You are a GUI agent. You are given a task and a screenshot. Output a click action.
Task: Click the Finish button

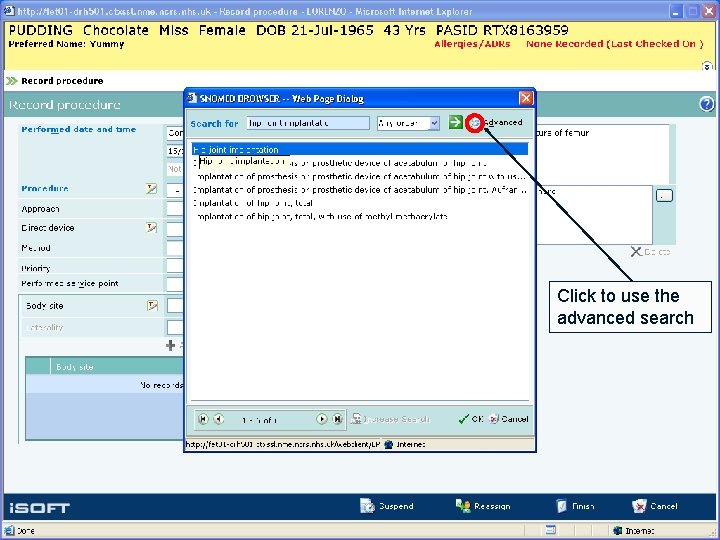pyautogui.click(x=575, y=506)
